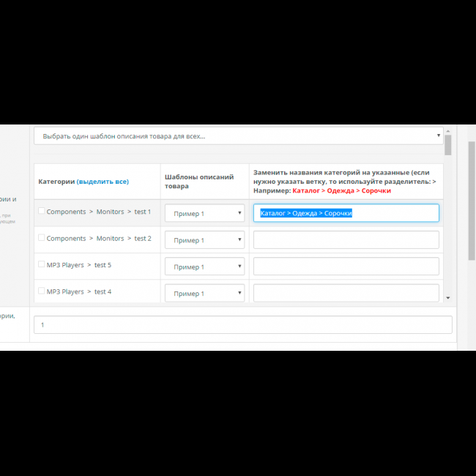Image resolution: width=476 pixels, height=476 pixels.
Task: Click the empty rename field in test 5 row
Action: pyautogui.click(x=346, y=267)
